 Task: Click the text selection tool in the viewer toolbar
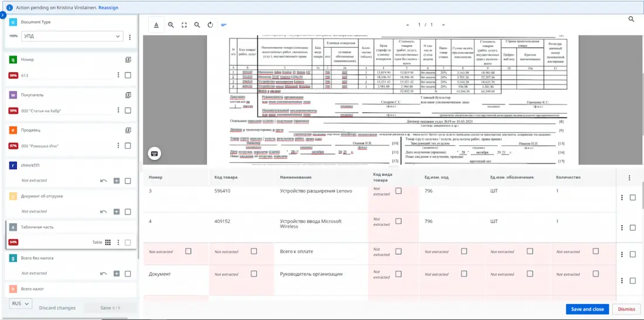coord(156,25)
